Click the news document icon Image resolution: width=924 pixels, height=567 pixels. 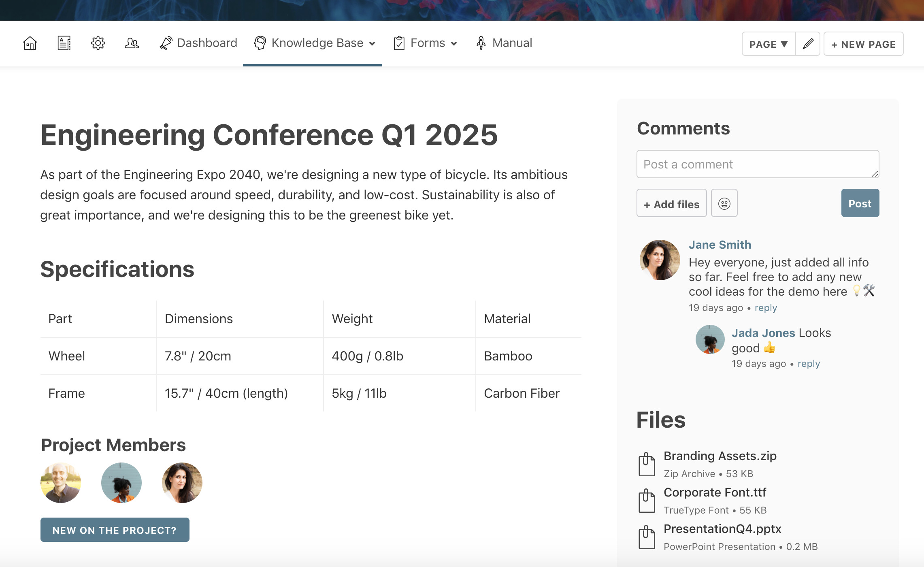[64, 43]
